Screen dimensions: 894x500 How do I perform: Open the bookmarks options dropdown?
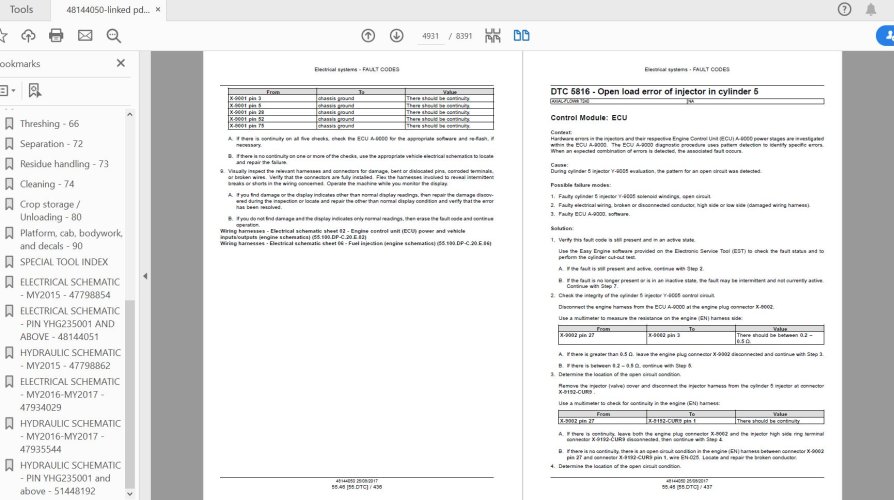(7, 90)
